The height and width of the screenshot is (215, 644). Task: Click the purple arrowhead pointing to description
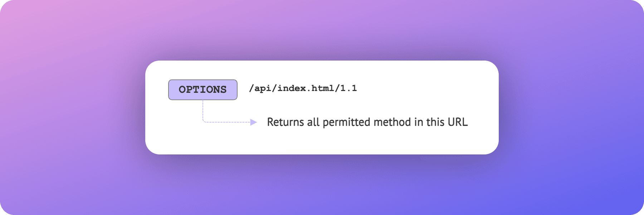click(254, 122)
